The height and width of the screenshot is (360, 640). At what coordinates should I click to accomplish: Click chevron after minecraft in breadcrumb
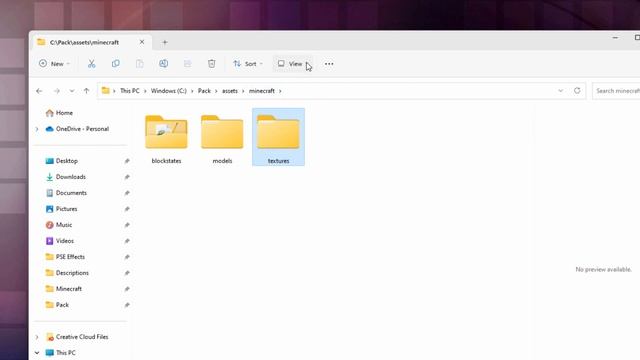pos(280,91)
